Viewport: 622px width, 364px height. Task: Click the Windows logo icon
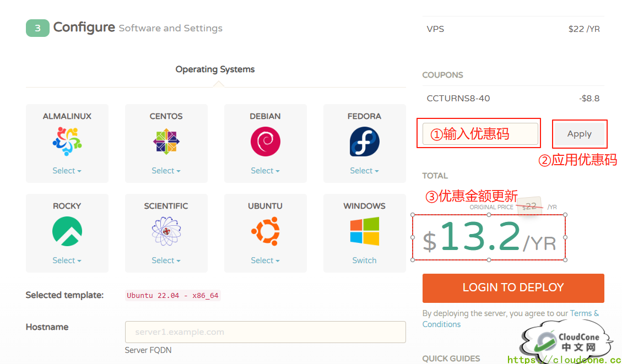[365, 231]
